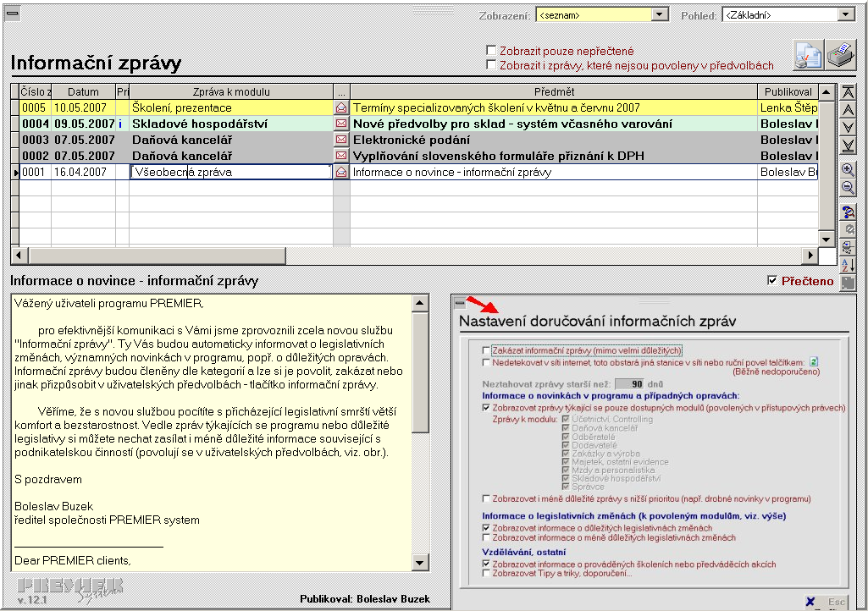Go to the previous record arrow
Screen dimensions: 868x611
(848, 110)
